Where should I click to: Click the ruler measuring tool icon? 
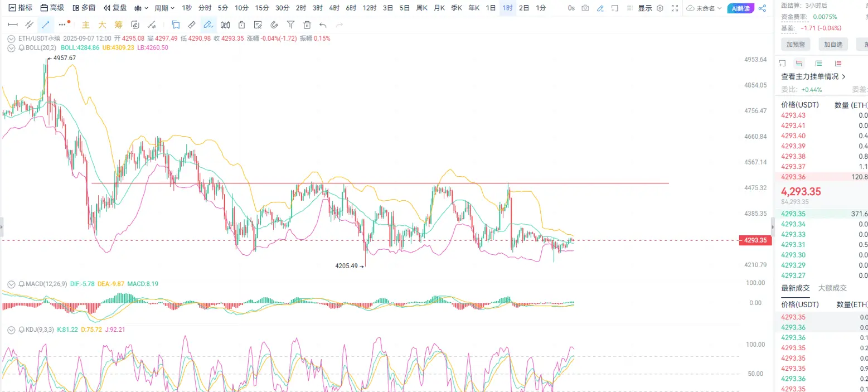(191, 25)
